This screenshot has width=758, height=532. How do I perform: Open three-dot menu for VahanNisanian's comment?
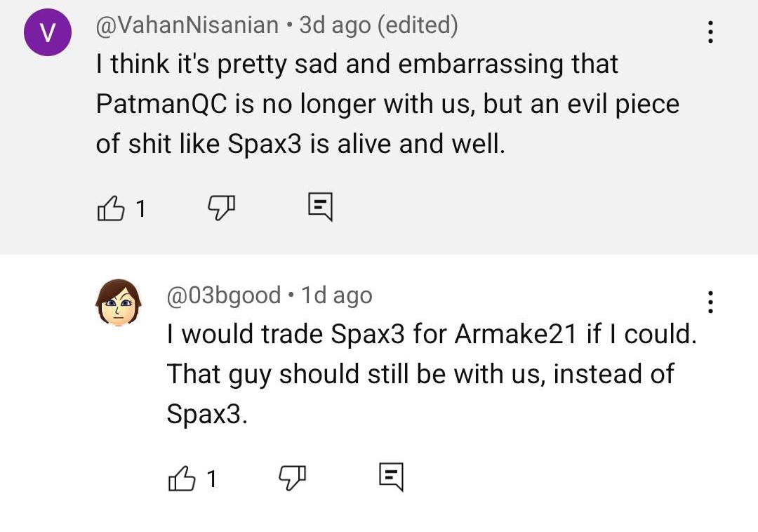(x=710, y=32)
